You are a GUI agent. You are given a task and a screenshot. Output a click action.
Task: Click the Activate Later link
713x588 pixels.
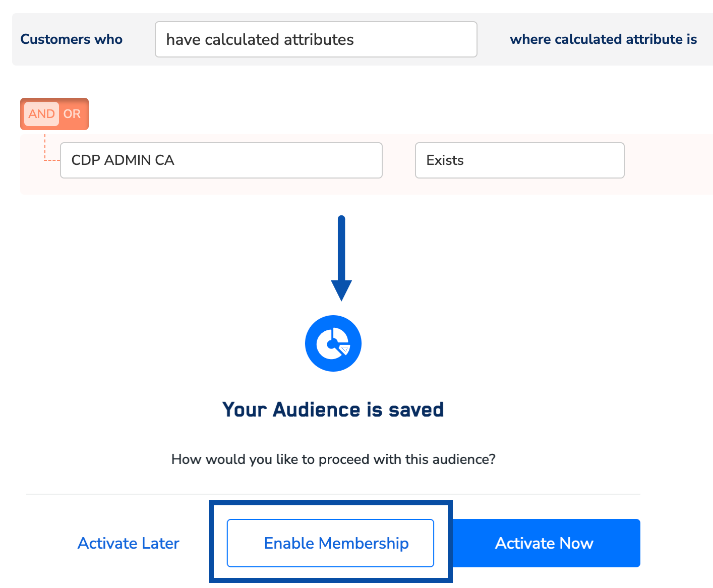point(128,543)
